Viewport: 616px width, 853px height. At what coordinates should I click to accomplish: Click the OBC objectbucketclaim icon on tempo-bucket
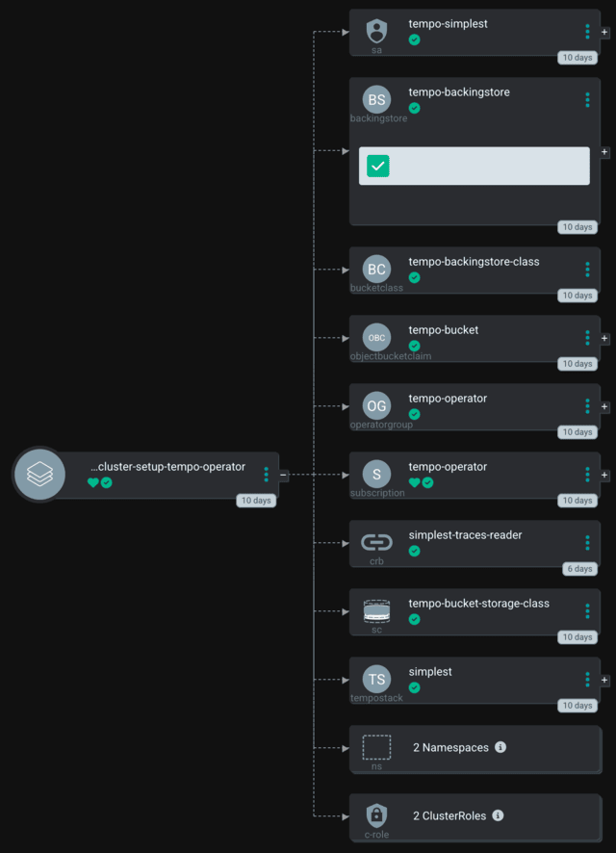click(x=375, y=337)
